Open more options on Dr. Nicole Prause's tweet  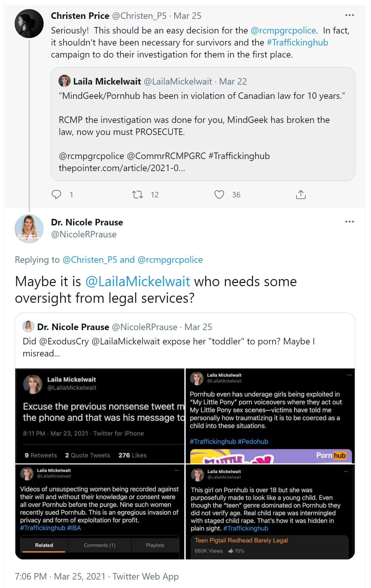(350, 222)
